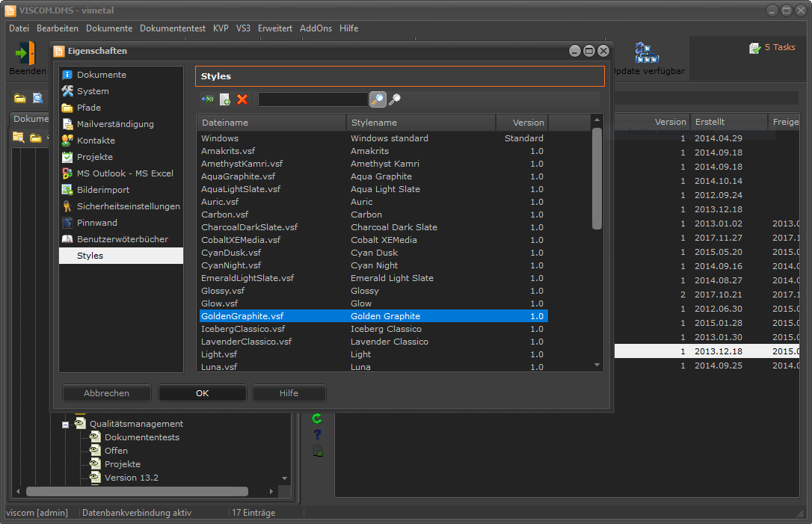Image resolution: width=812 pixels, height=524 pixels.
Task: Click the add new style file icon
Action: click(225, 99)
